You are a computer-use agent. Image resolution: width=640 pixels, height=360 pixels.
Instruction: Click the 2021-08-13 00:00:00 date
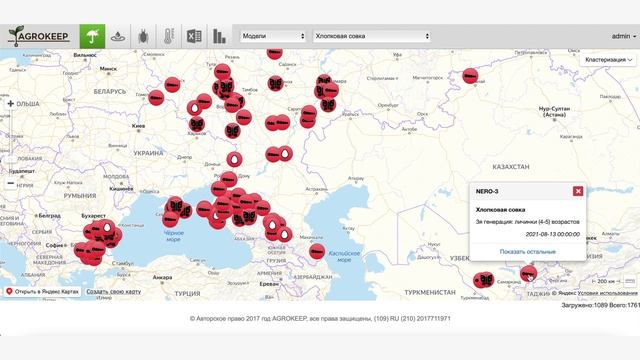(552, 234)
